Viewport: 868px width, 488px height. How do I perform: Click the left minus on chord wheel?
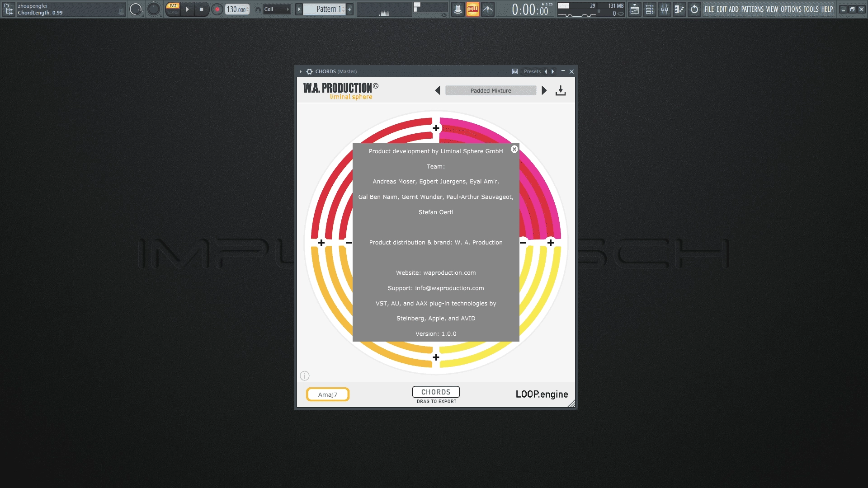[x=349, y=243]
